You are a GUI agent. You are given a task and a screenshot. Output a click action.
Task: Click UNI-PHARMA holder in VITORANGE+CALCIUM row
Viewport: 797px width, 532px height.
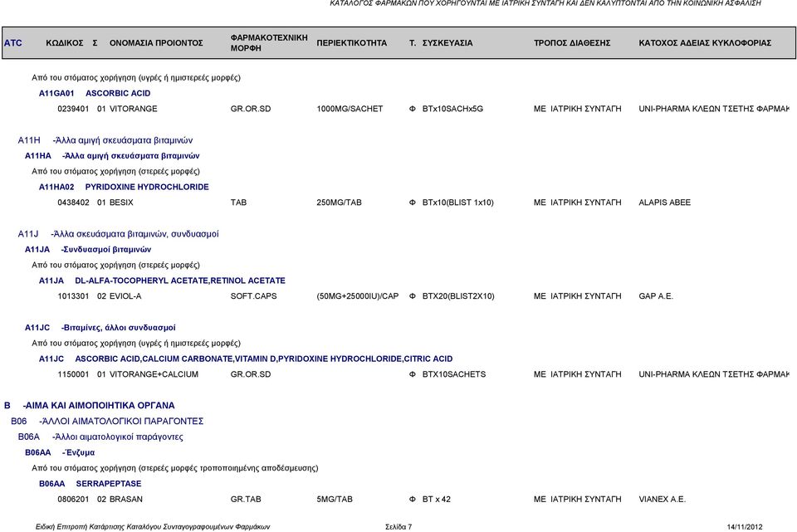pos(714,374)
